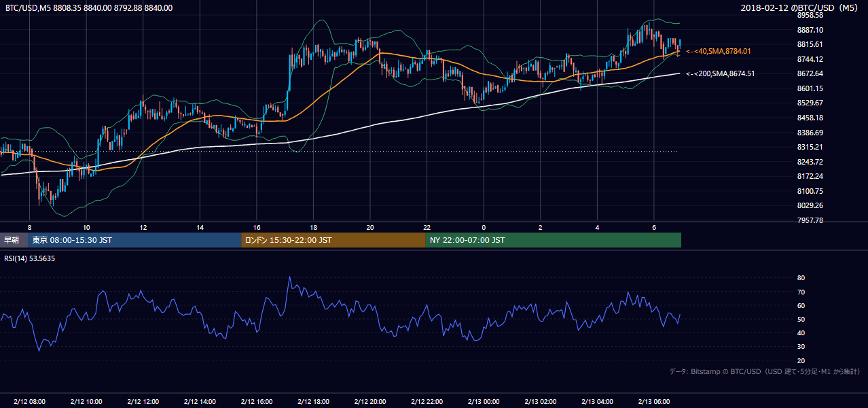Click hour tick 18 under the price chart
This screenshot has height=408, width=868.
coord(313,226)
